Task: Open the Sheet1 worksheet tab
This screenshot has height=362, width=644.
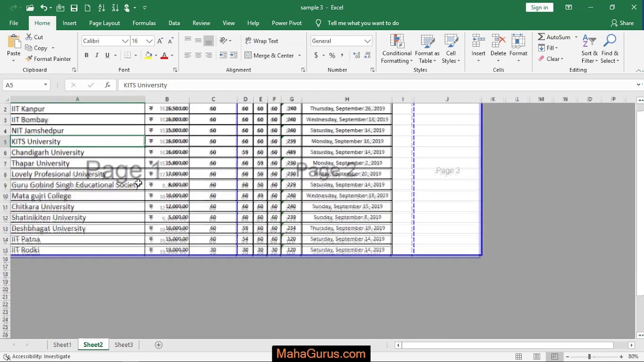Action: tap(62, 345)
